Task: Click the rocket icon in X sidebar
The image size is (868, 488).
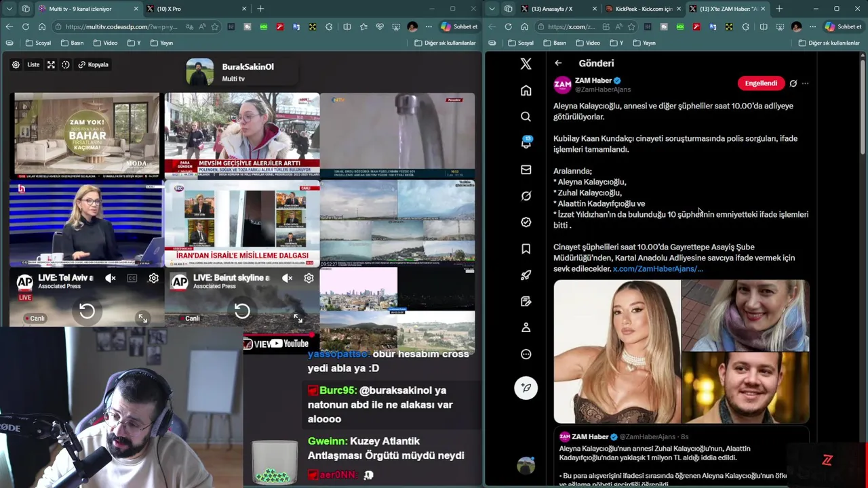Action: pyautogui.click(x=526, y=275)
